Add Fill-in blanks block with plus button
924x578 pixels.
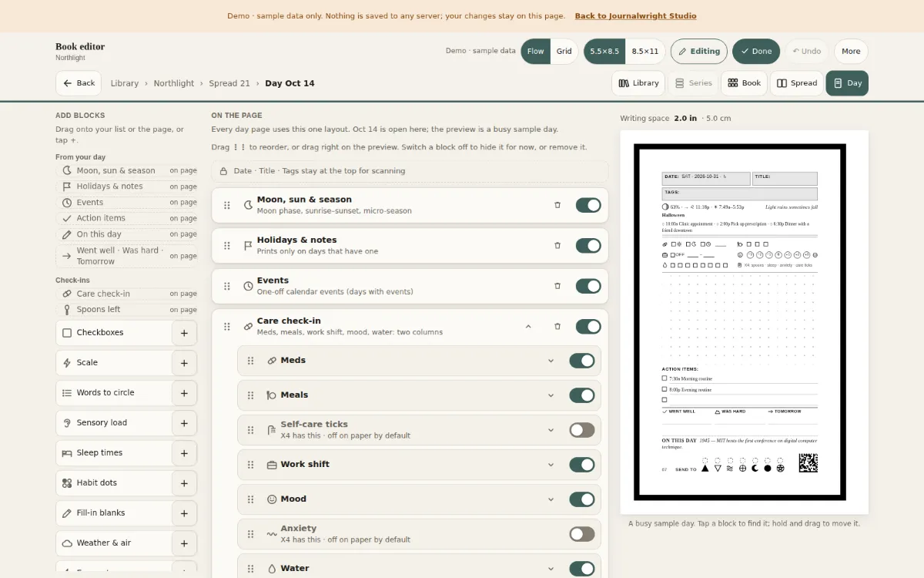click(184, 513)
